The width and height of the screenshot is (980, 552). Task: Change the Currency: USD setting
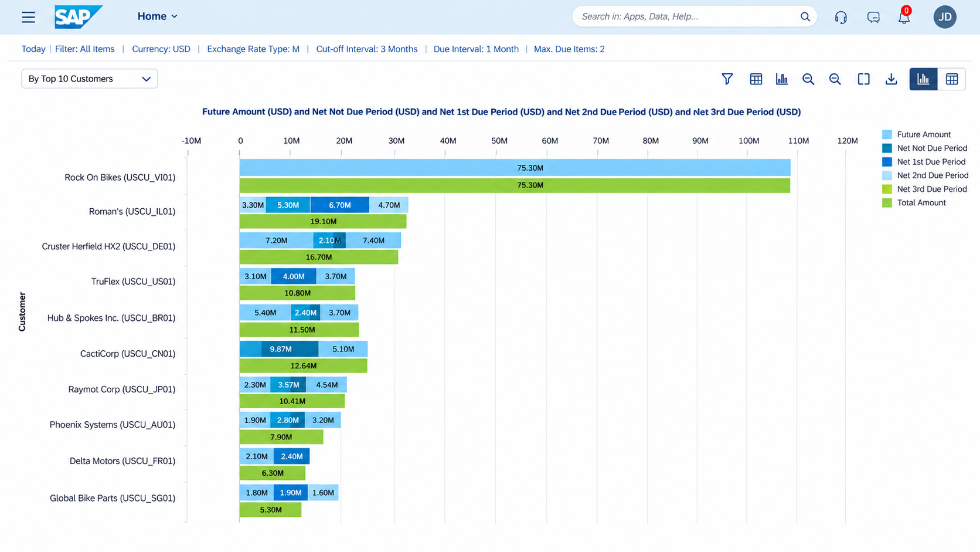[x=161, y=49]
